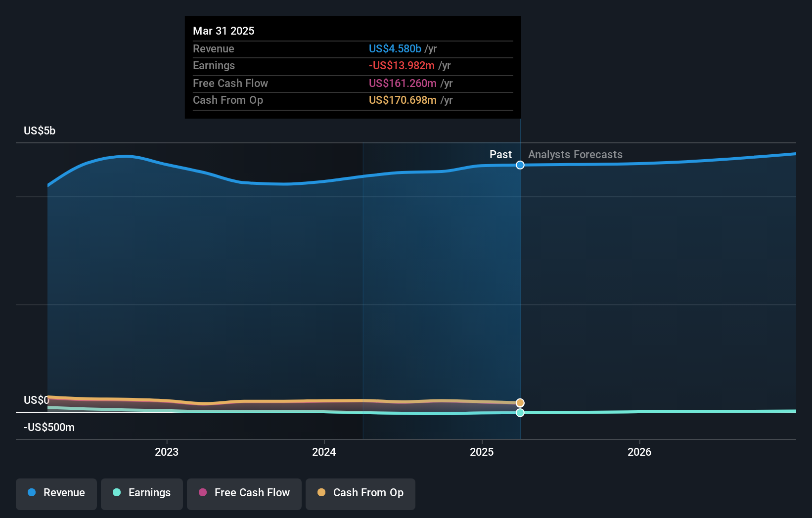Click the Earnings row label in tooltip

pyautogui.click(x=214, y=65)
